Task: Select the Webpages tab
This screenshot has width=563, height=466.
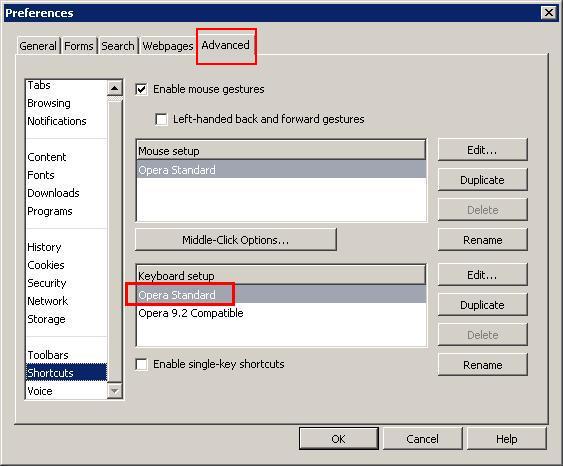Action: pyautogui.click(x=168, y=46)
